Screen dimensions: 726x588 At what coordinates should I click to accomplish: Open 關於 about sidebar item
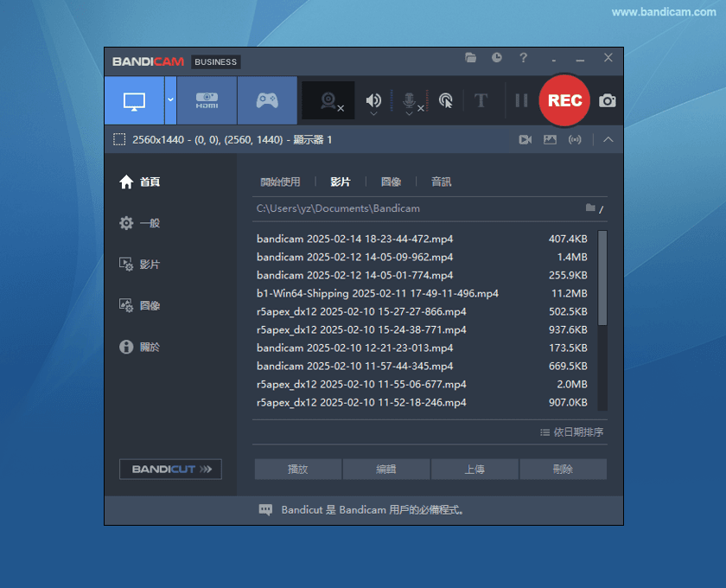139,347
